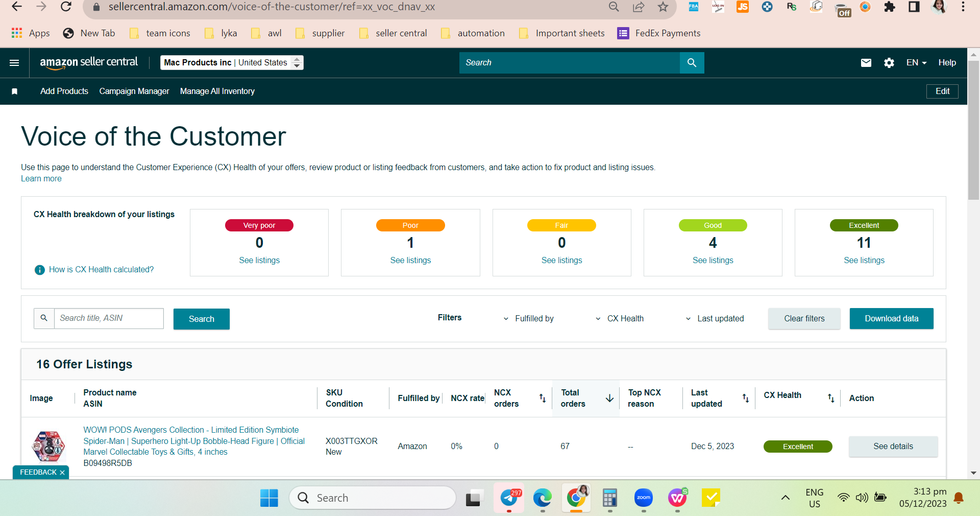This screenshot has height=516, width=980.
Task: Click the top Seller Central search field
Action: 570,63
